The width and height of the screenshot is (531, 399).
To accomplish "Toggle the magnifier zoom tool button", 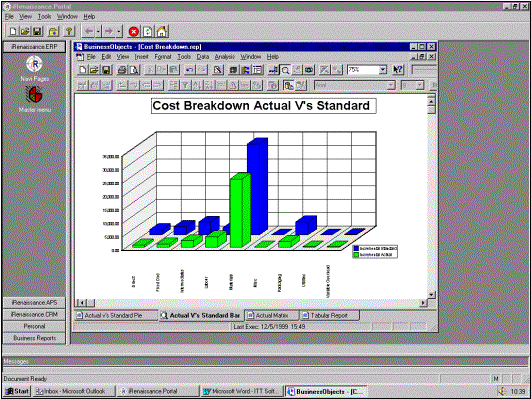I will click(285, 70).
